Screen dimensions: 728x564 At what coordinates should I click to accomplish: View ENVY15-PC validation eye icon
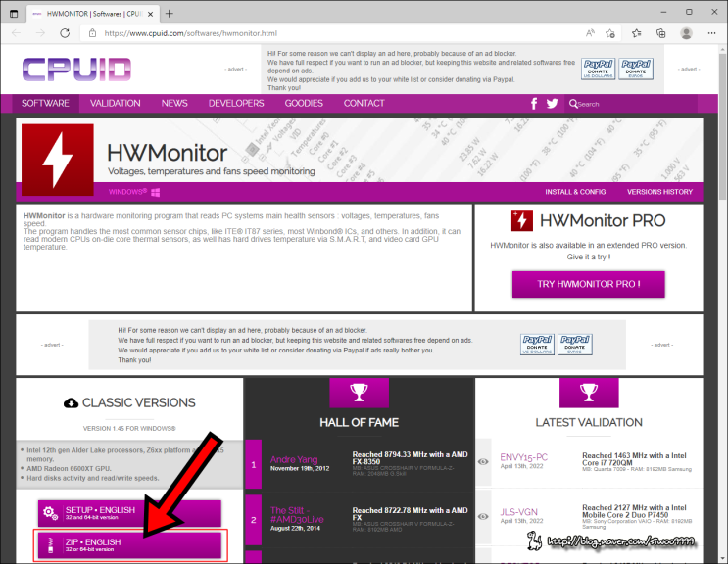click(x=483, y=461)
